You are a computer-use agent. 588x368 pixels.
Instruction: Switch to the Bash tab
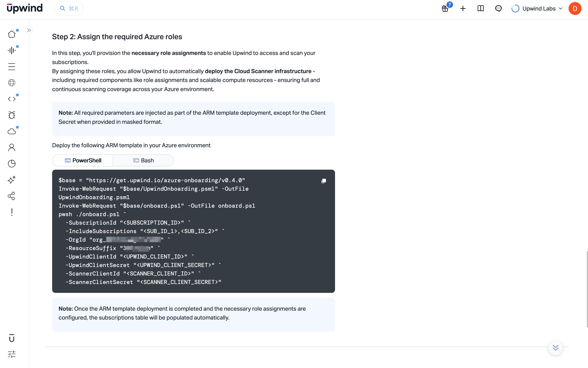(143, 160)
